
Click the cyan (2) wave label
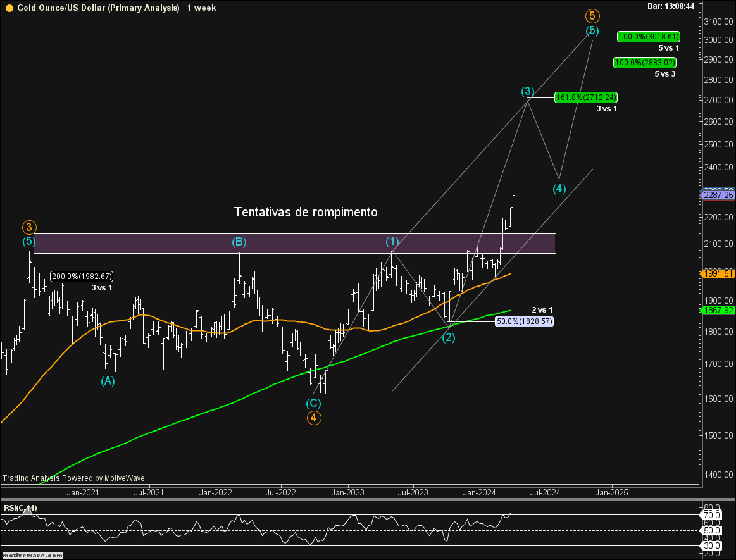[448, 337]
